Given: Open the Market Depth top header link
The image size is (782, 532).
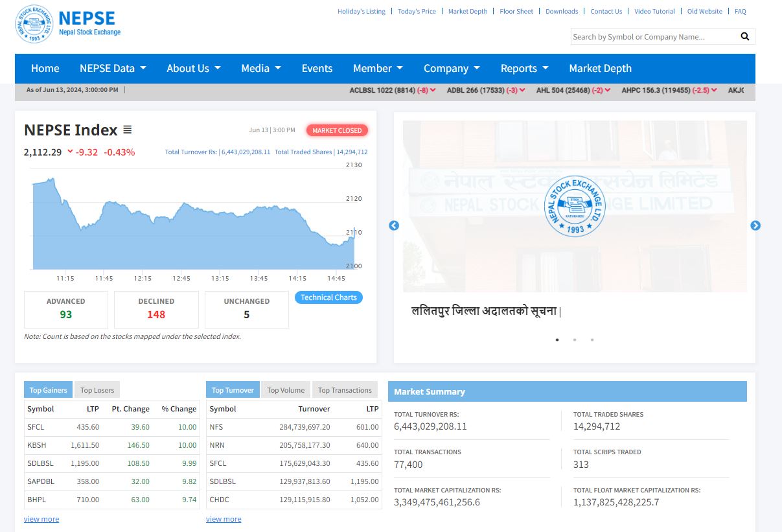Looking at the screenshot, I should 468,11.
